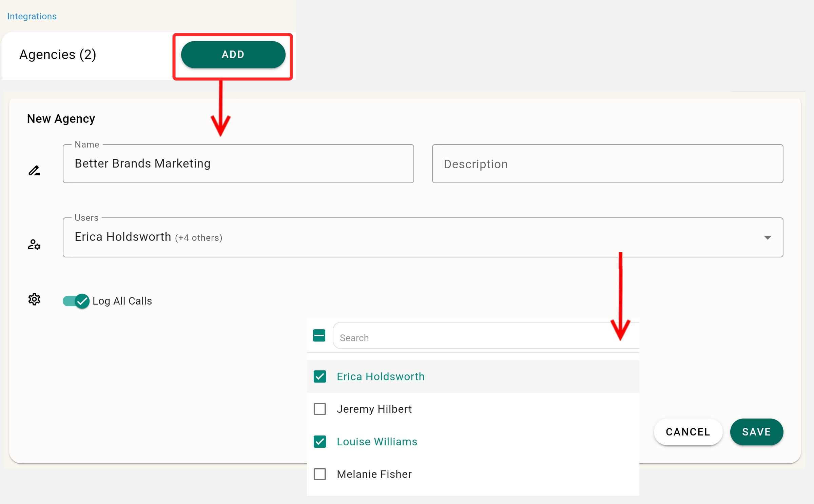Click the gear settings icon

(x=34, y=299)
